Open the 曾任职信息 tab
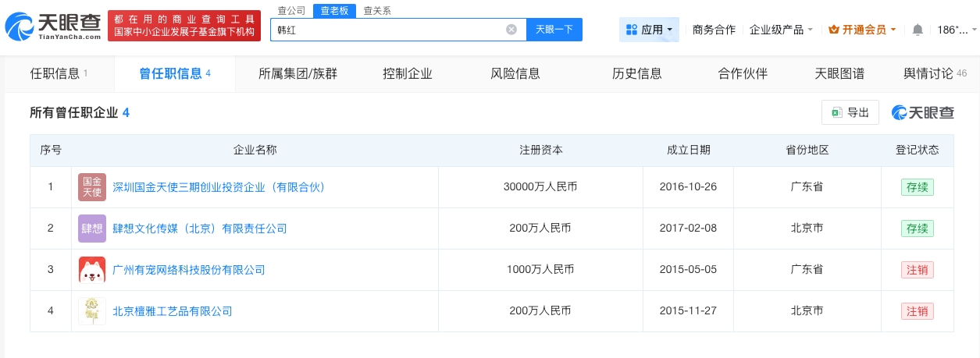This screenshot has height=358, width=980. pyautogui.click(x=175, y=74)
